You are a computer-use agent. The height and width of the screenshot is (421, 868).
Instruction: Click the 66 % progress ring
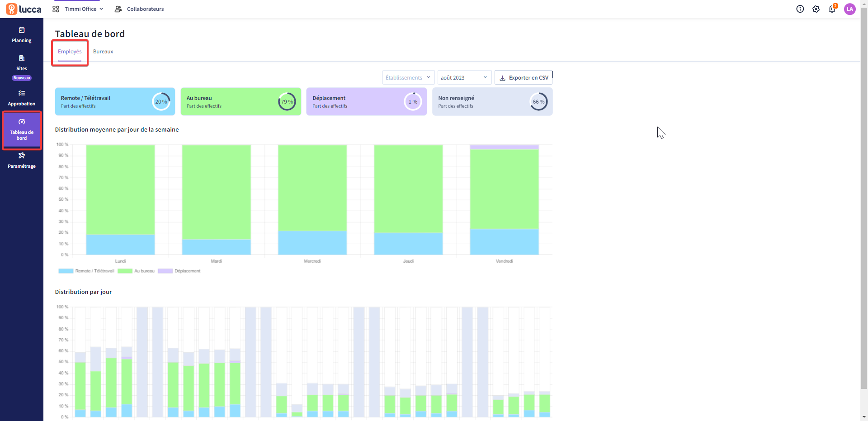pyautogui.click(x=538, y=101)
